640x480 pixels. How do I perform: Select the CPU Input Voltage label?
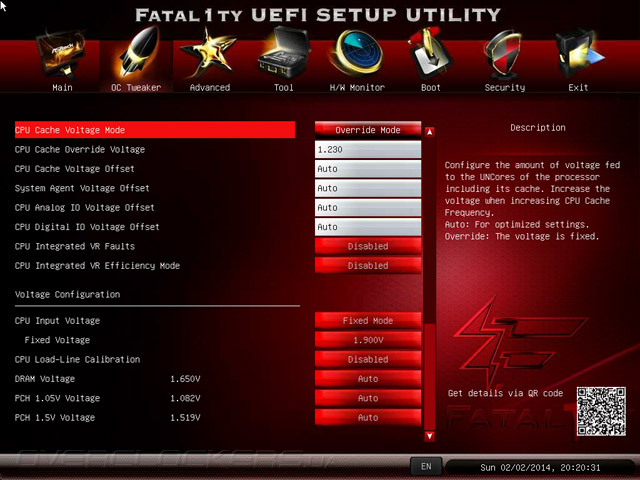point(57,321)
